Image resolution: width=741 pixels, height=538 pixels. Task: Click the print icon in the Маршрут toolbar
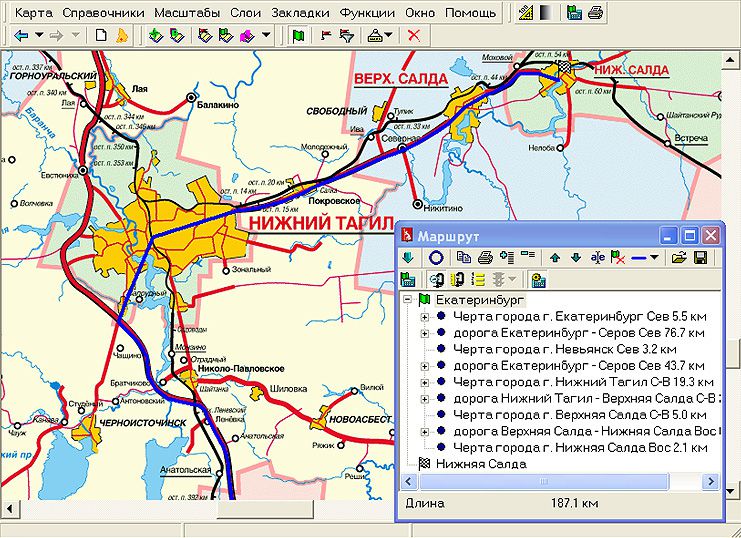[484, 258]
